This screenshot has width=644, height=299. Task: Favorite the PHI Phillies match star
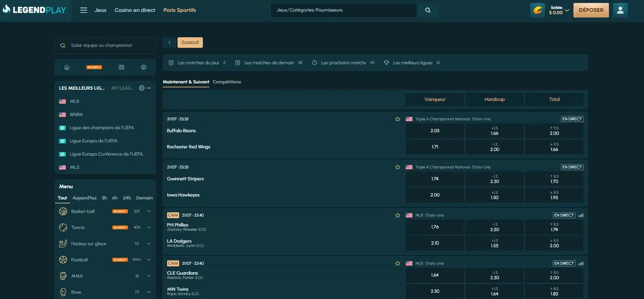[397, 215]
